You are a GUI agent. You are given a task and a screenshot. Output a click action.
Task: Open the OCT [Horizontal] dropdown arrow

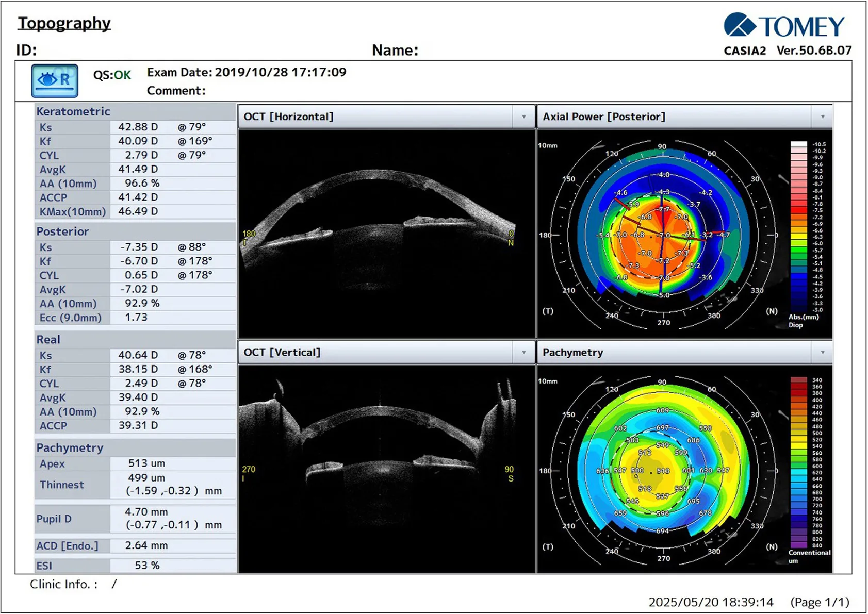[523, 117]
